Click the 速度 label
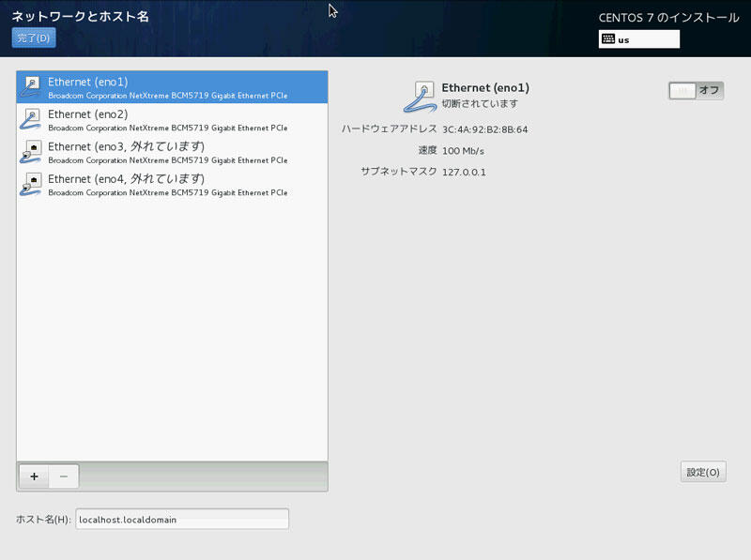This screenshot has height=560, width=751. [x=427, y=150]
